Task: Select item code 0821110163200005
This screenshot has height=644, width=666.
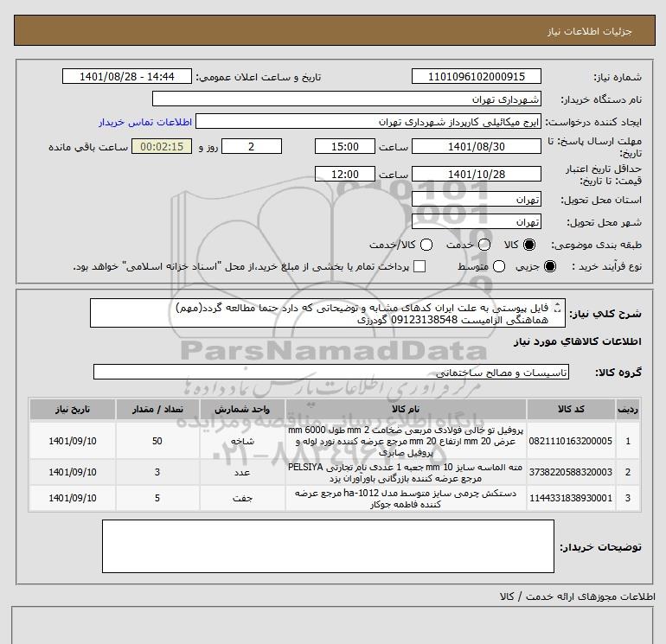Action: pos(571,441)
